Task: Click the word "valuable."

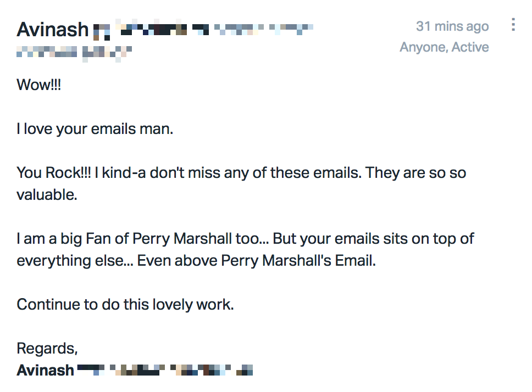Action: [47, 195]
